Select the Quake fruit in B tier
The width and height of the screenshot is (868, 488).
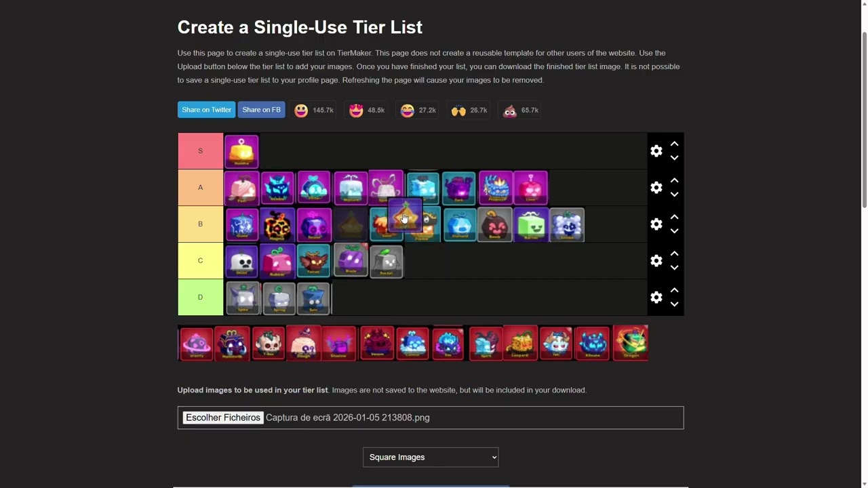(241, 224)
